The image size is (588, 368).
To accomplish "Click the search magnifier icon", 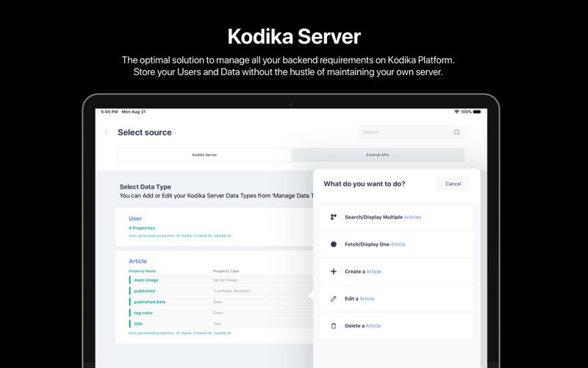I will 456,132.
